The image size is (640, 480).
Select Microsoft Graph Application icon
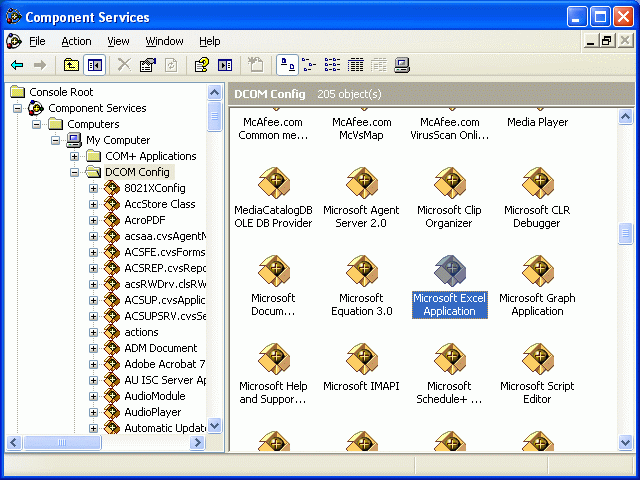[537, 270]
